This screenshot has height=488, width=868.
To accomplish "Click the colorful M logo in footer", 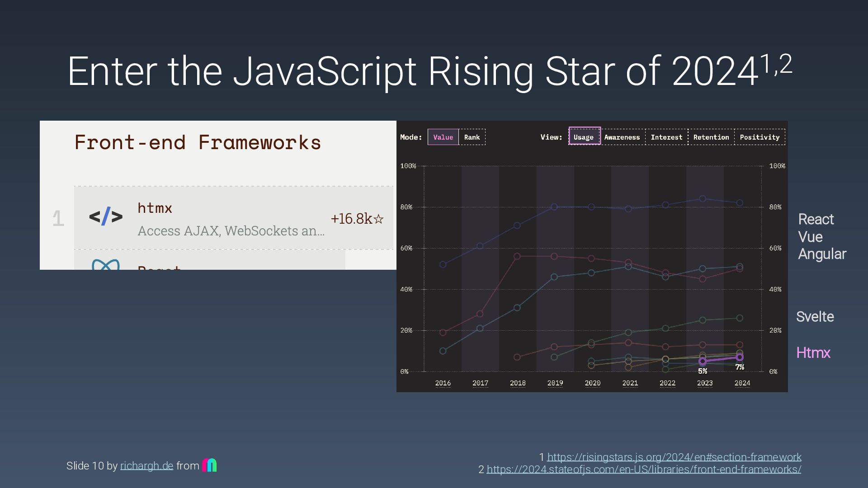I will 209,465.
